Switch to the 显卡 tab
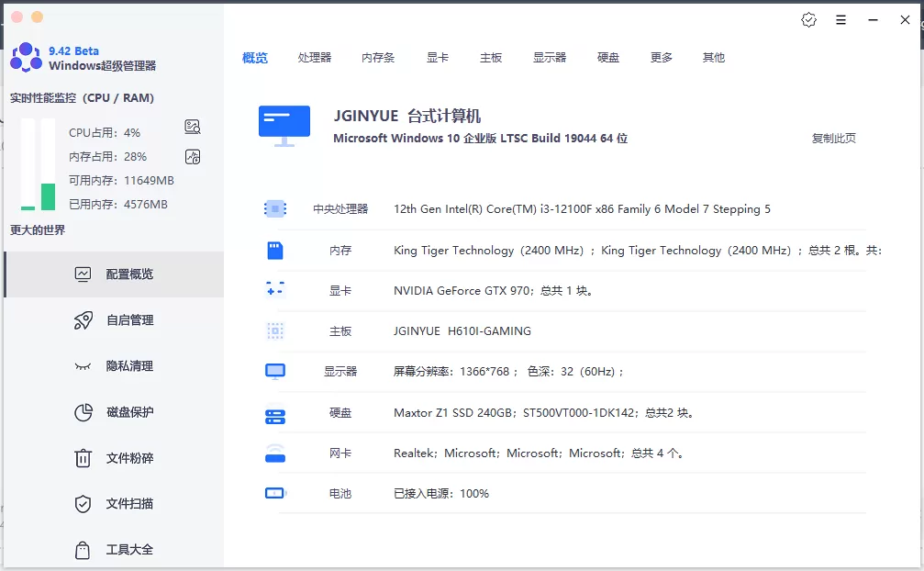Viewport: 924px width, 571px height. 438,57
